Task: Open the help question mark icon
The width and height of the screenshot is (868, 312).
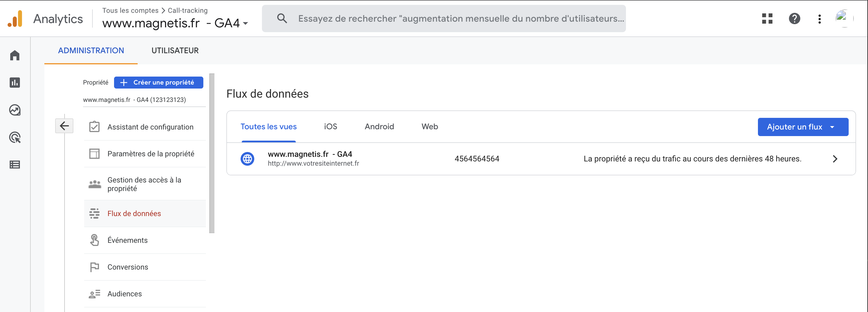Action: [795, 19]
